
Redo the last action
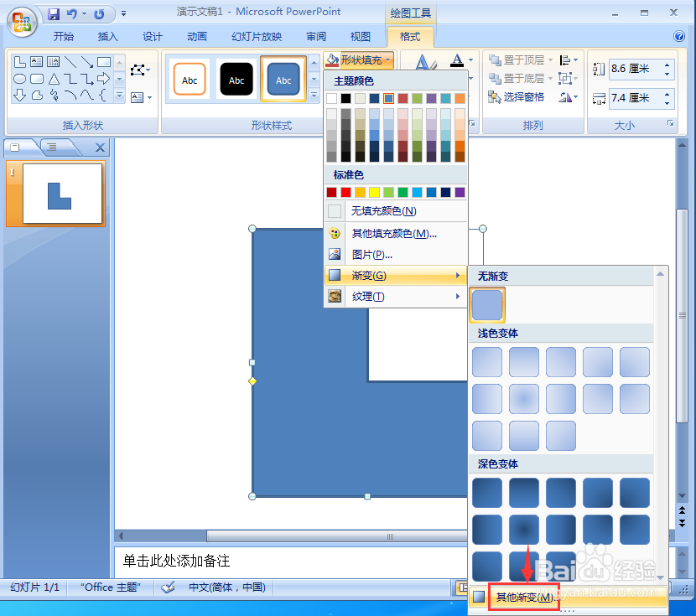coord(99,14)
